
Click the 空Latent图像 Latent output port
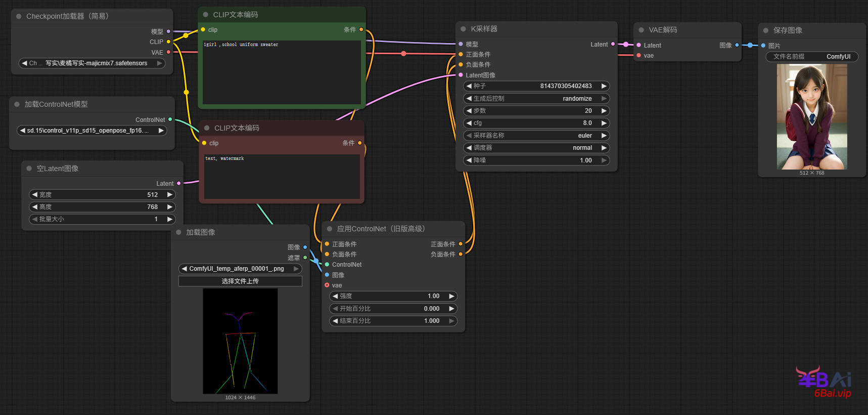178,183
